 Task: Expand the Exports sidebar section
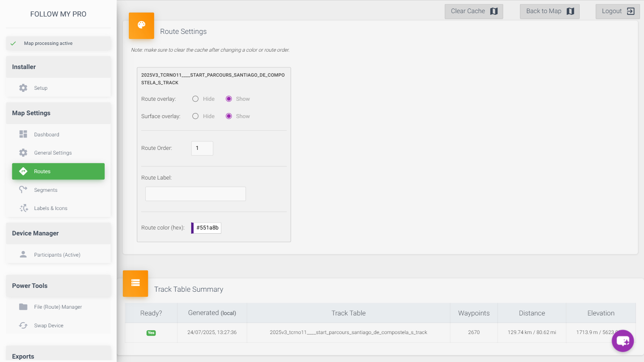(x=58, y=356)
